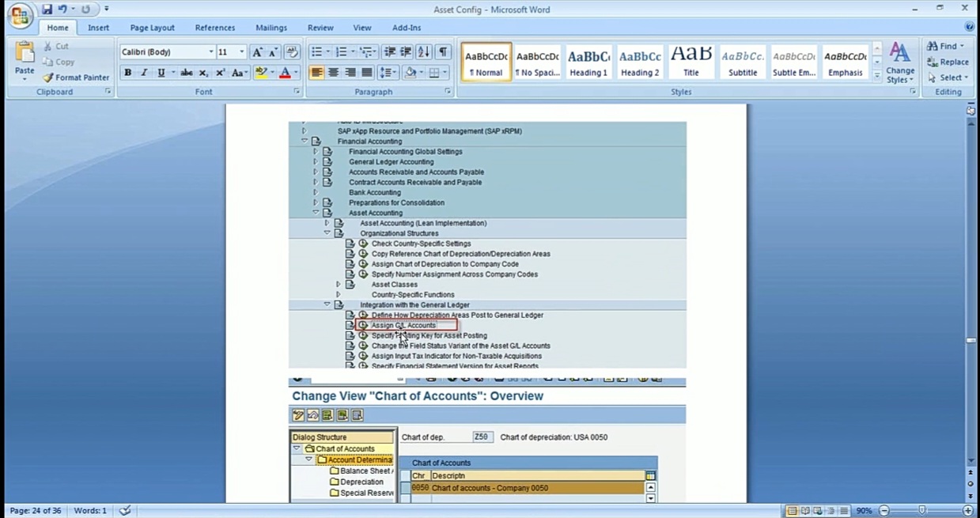This screenshot has width=980, height=518.
Task: Open the Find dropdown arrow
Action: point(962,46)
